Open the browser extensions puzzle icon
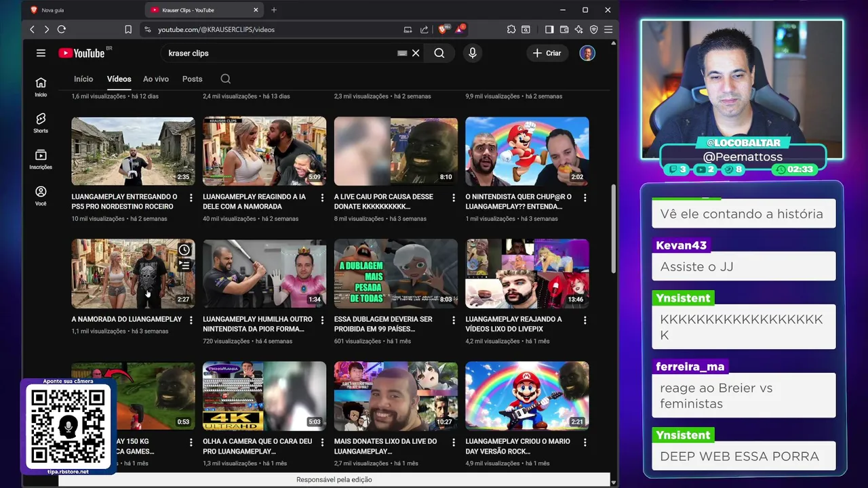Image resolution: width=868 pixels, height=488 pixels. pos(511,29)
